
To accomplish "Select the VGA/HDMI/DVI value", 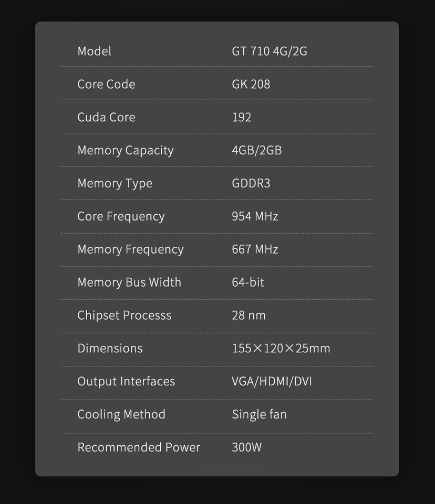I will pos(272,382).
